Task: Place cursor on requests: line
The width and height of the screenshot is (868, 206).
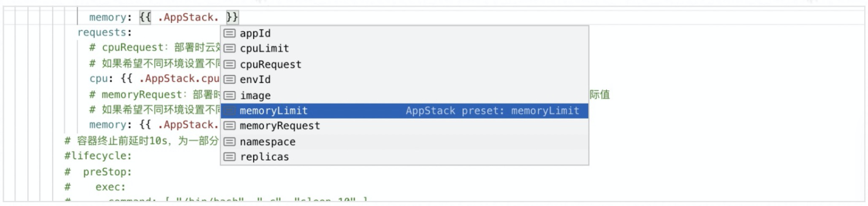Action: point(104,33)
